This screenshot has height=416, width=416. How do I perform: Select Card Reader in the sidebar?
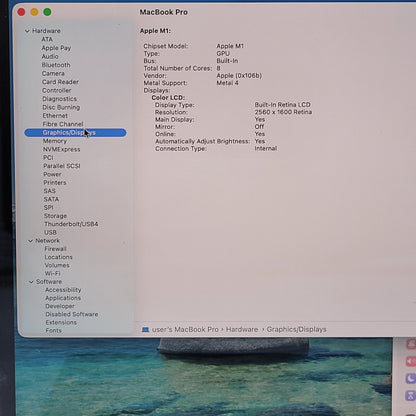(x=60, y=82)
